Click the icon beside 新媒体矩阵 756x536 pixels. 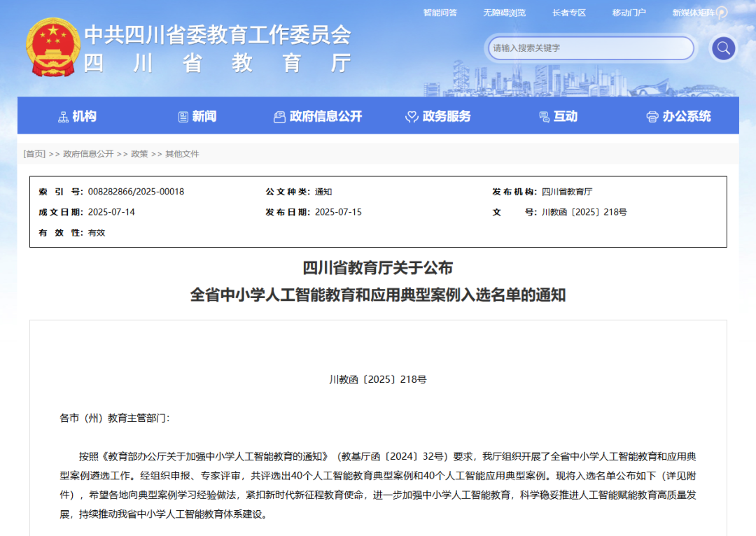(x=722, y=13)
